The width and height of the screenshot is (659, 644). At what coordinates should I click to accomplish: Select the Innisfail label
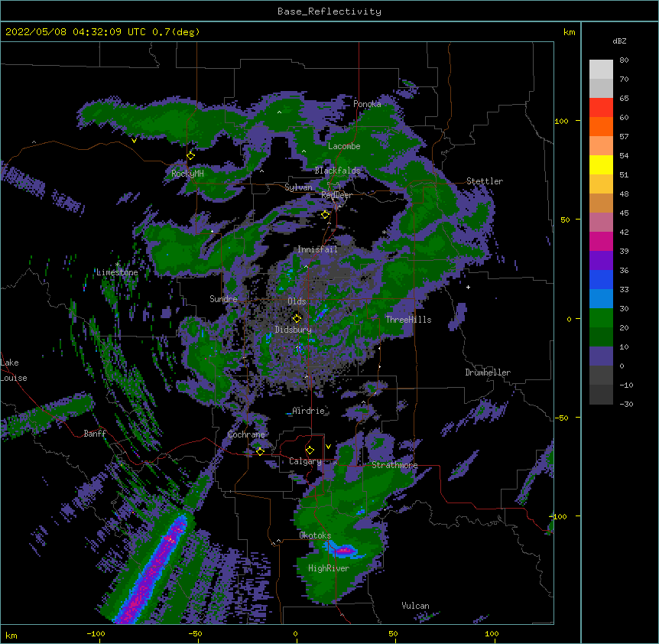pyautogui.click(x=317, y=249)
